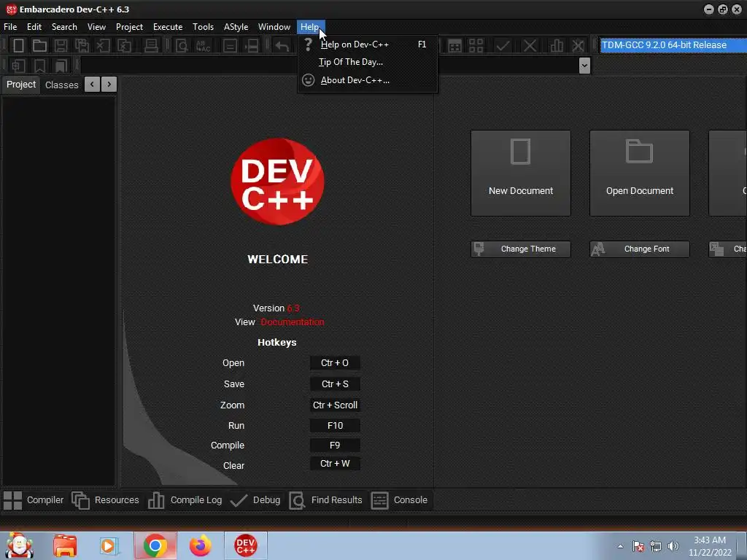Click the Insert snippet icon in second toolbar row
The width and height of the screenshot is (747, 560).
[18, 66]
